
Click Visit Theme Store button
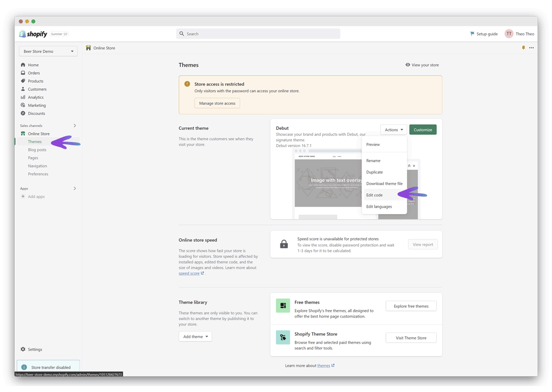(411, 338)
